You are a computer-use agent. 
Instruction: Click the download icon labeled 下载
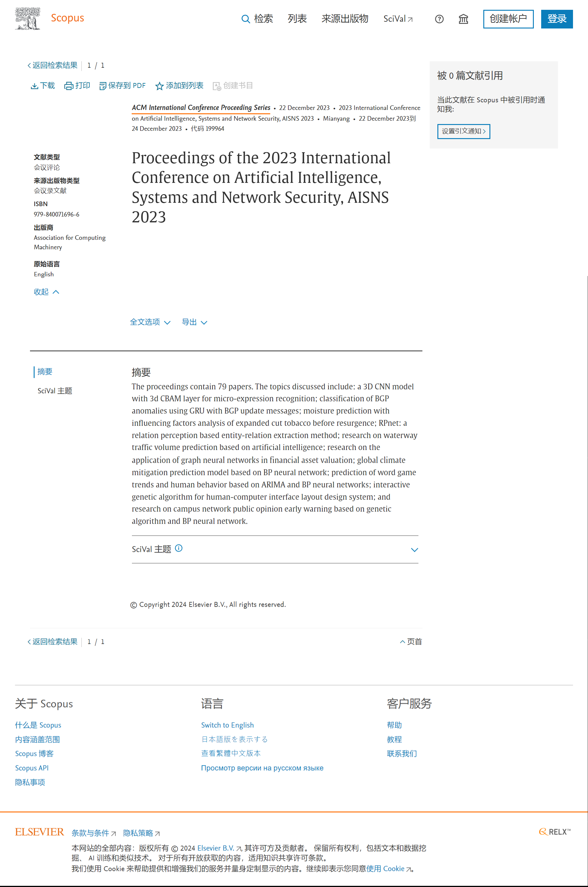click(x=34, y=86)
